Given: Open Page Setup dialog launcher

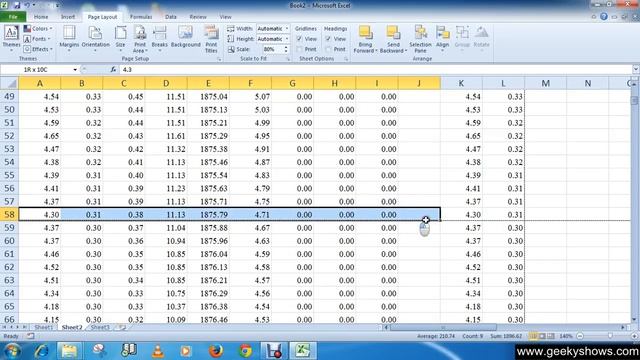Looking at the screenshot, I should [219, 60].
